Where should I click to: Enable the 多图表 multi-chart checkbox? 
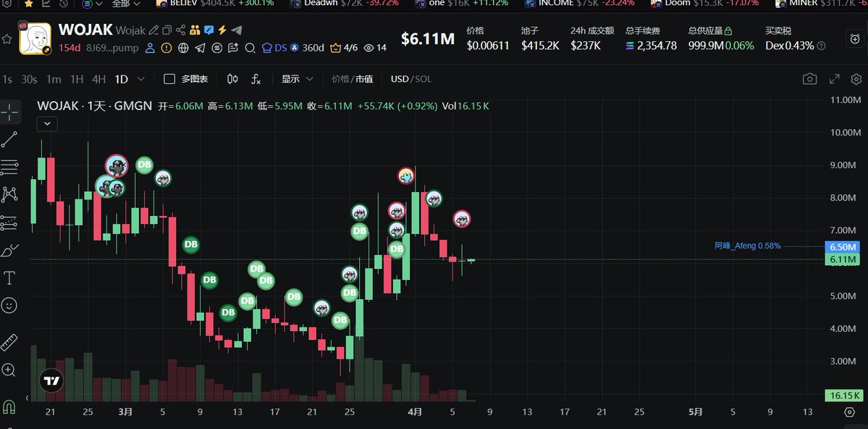169,79
